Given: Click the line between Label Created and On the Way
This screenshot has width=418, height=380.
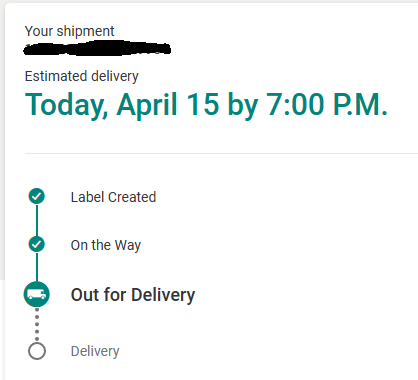Looking at the screenshot, I should coord(37,220).
